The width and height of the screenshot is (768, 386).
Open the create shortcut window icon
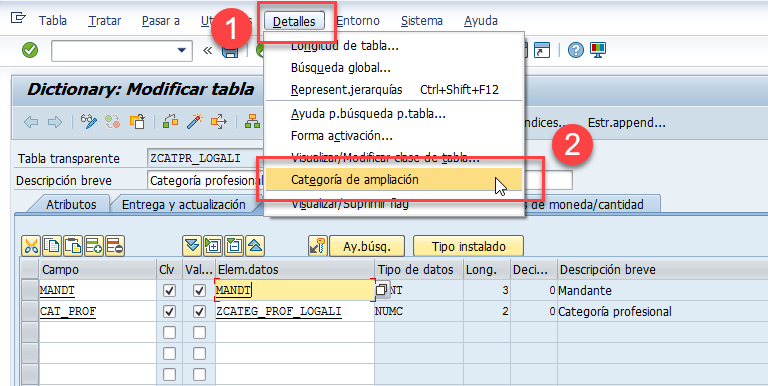[x=542, y=50]
